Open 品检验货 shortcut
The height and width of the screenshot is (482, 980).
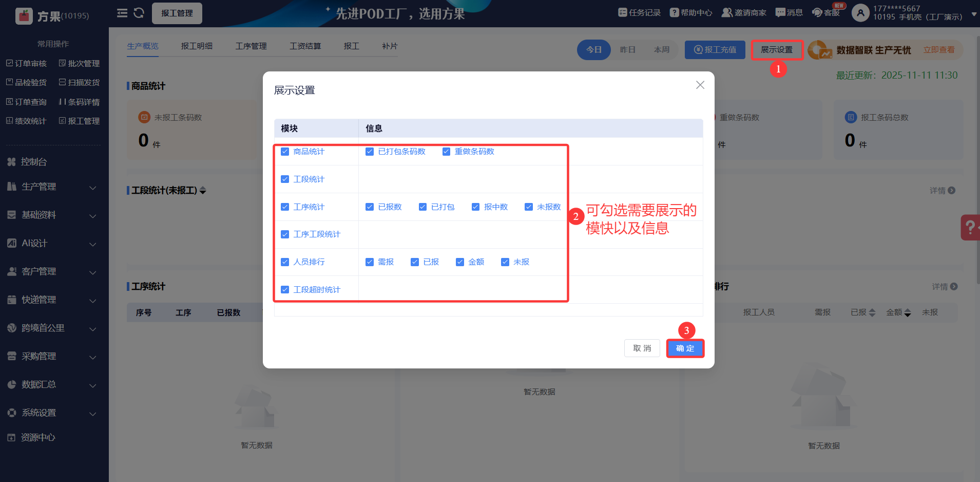point(26,82)
